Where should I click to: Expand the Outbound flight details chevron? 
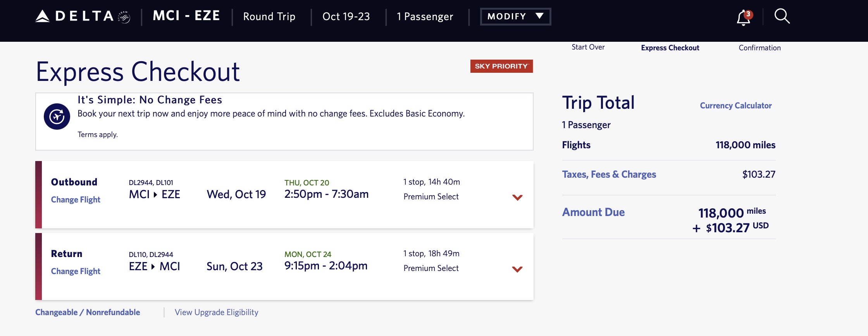pos(517,197)
